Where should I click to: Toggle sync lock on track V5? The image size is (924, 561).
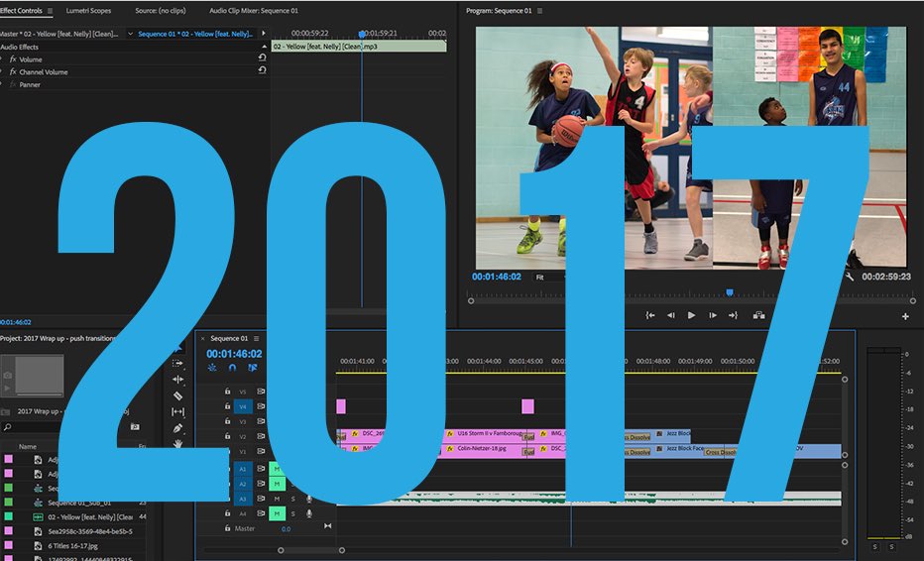[261, 392]
